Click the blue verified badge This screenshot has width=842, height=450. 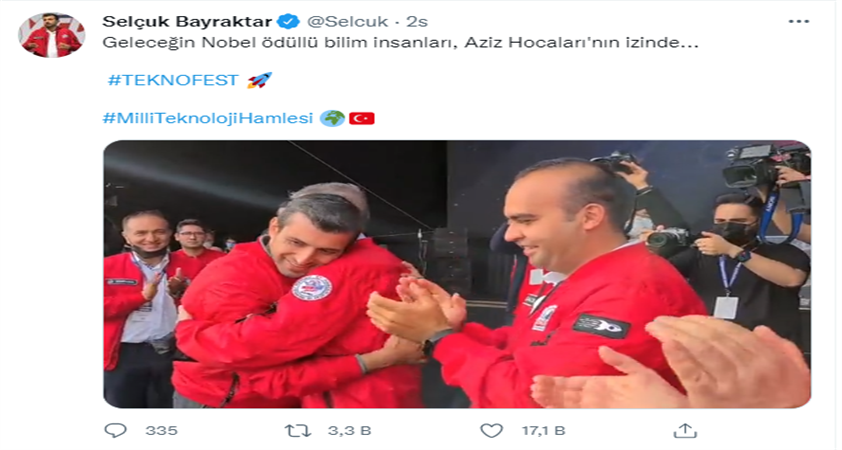click(x=288, y=21)
